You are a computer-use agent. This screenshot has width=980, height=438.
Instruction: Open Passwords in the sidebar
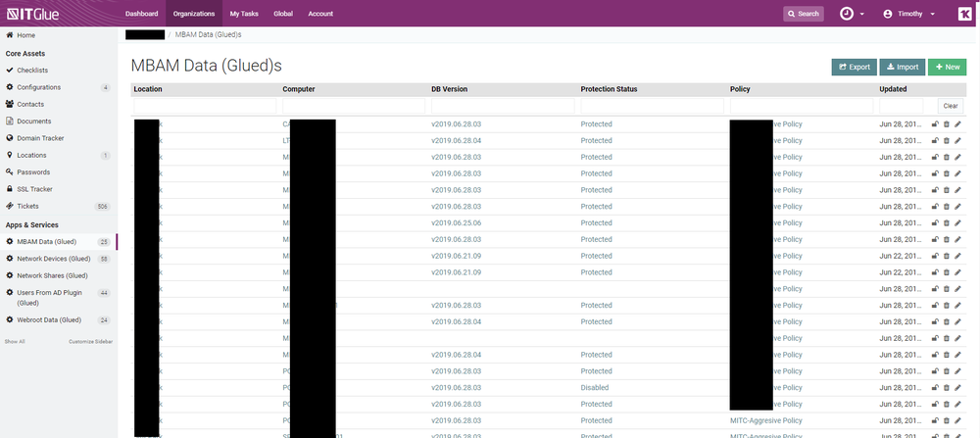tap(33, 172)
